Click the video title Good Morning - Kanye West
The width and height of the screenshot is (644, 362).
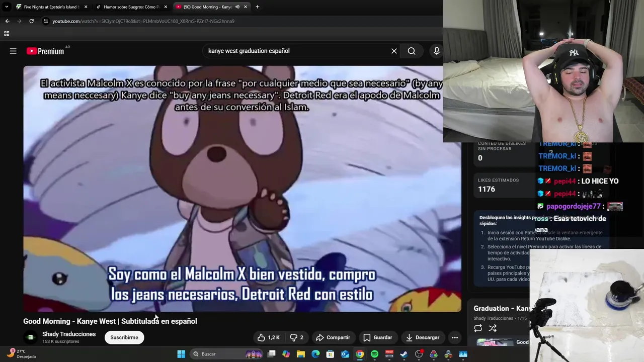(110, 321)
